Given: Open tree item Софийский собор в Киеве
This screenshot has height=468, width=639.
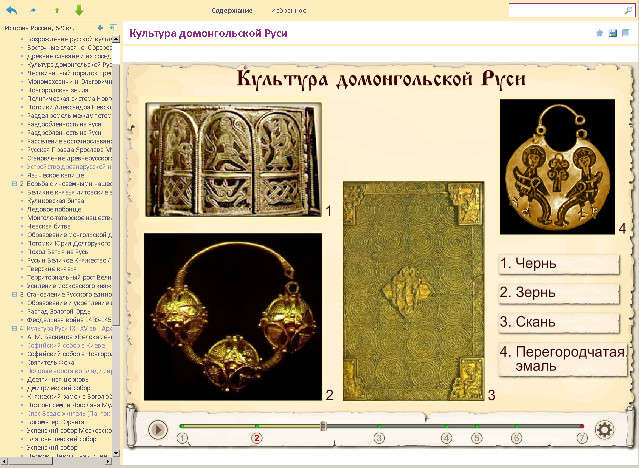Looking at the screenshot, I should coord(66,345).
